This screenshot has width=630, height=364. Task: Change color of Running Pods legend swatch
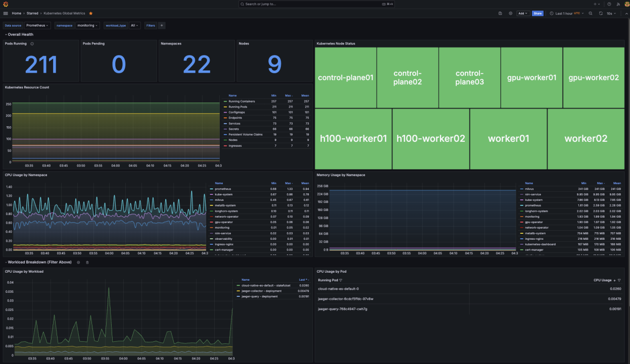(x=225, y=107)
